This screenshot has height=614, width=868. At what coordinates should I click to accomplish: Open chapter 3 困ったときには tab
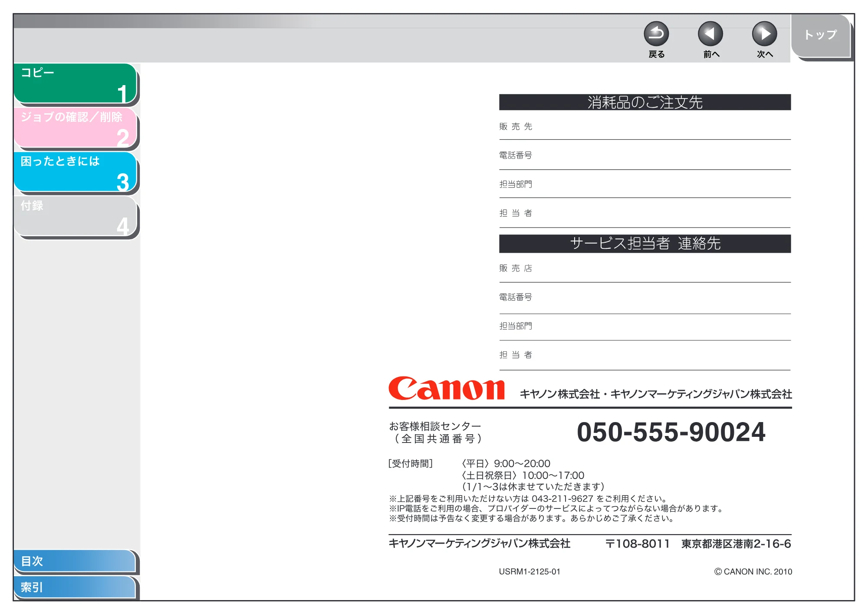[76, 172]
